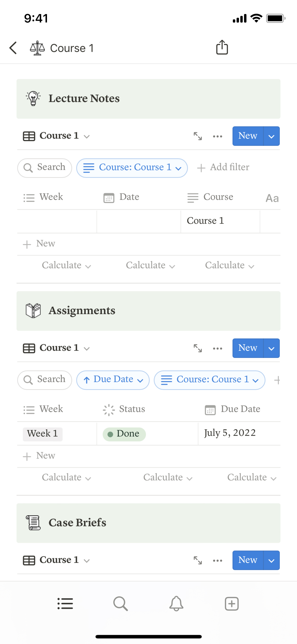Tap Search field in Assignments section

tap(45, 380)
